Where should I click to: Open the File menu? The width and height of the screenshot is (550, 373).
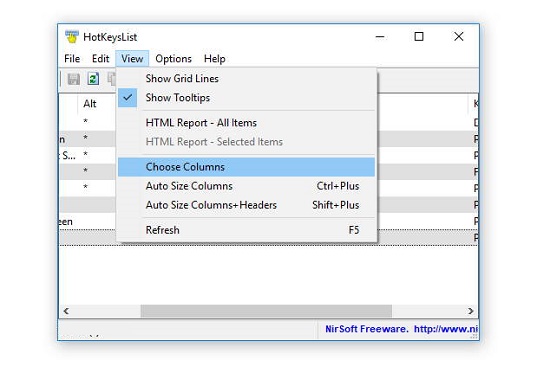click(x=72, y=59)
